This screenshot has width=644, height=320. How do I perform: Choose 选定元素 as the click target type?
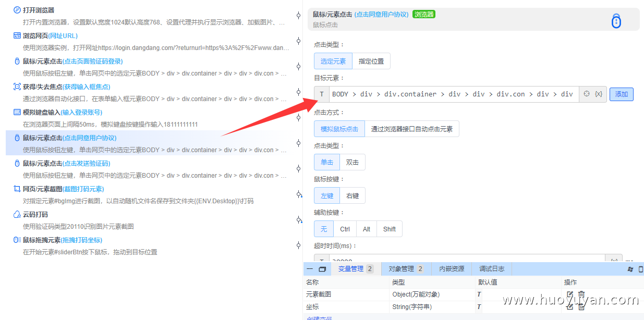pyautogui.click(x=333, y=61)
